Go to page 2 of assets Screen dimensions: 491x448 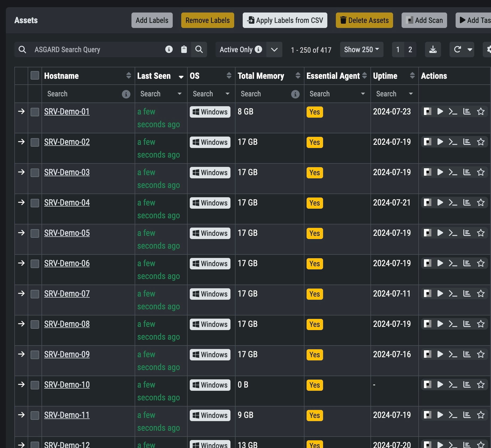pyautogui.click(x=410, y=50)
